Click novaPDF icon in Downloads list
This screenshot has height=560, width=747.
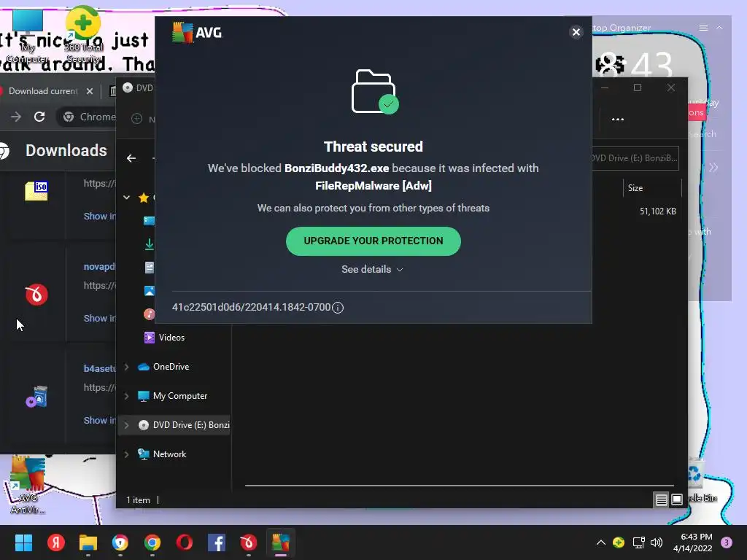coord(36,295)
